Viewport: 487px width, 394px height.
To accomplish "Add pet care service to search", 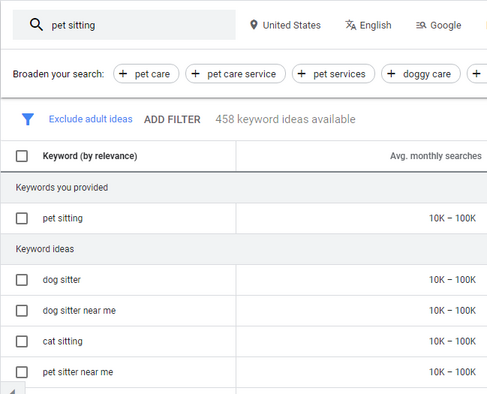I will point(235,74).
